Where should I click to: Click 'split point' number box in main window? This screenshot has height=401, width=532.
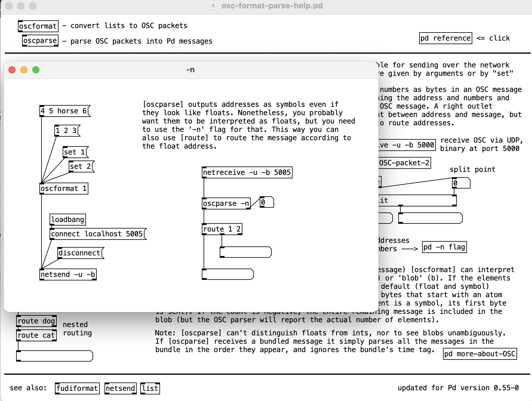461,183
